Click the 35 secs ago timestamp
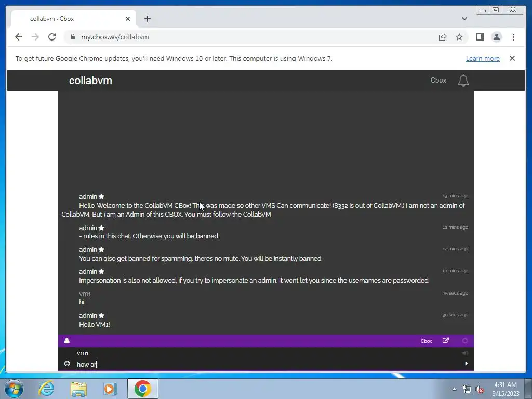The image size is (532, 399). pyautogui.click(x=455, y=293)
